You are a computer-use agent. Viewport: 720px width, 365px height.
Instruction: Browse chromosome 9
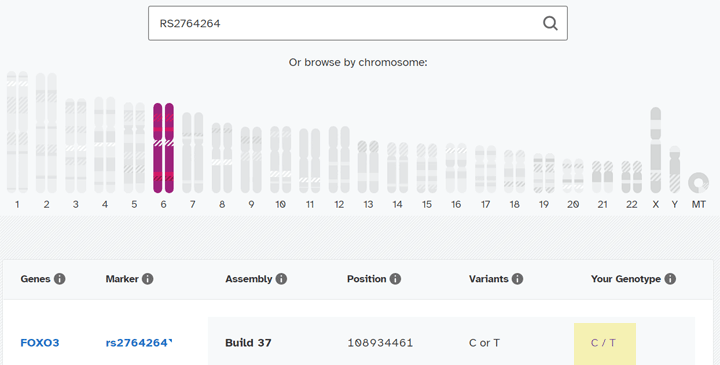pos(251,160)
